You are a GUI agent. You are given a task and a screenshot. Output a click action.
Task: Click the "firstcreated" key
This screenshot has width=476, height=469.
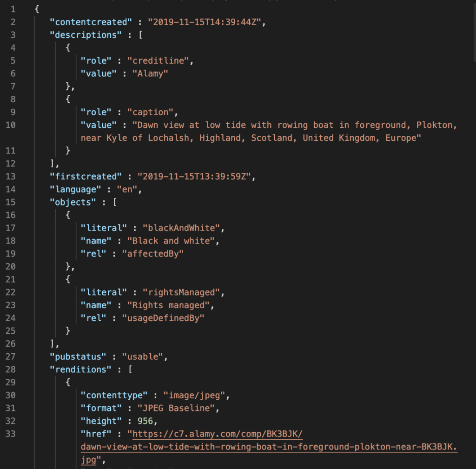pyautogui.click(x=86, y=177)
